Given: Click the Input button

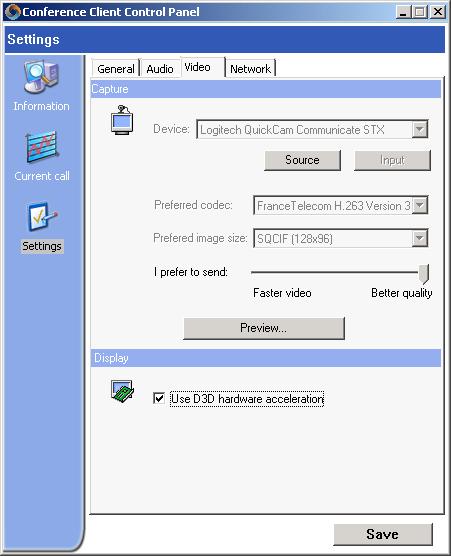Looking at the screenshot, I should 392,160.
